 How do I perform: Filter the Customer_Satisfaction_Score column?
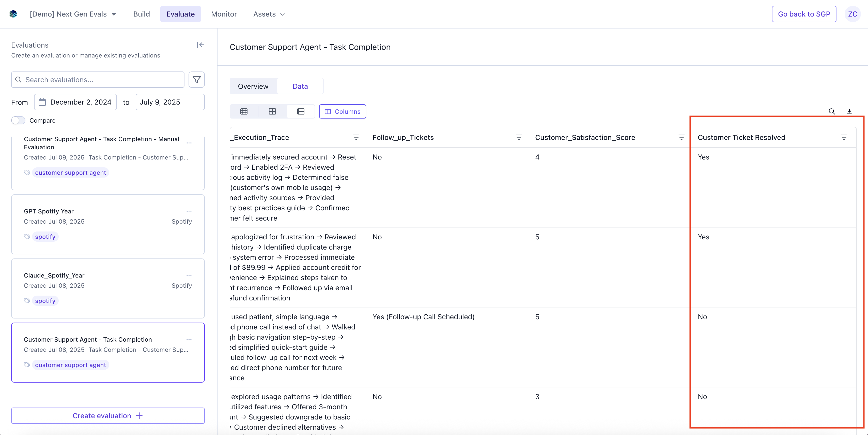pyautogui.click(x=681, y=137)
